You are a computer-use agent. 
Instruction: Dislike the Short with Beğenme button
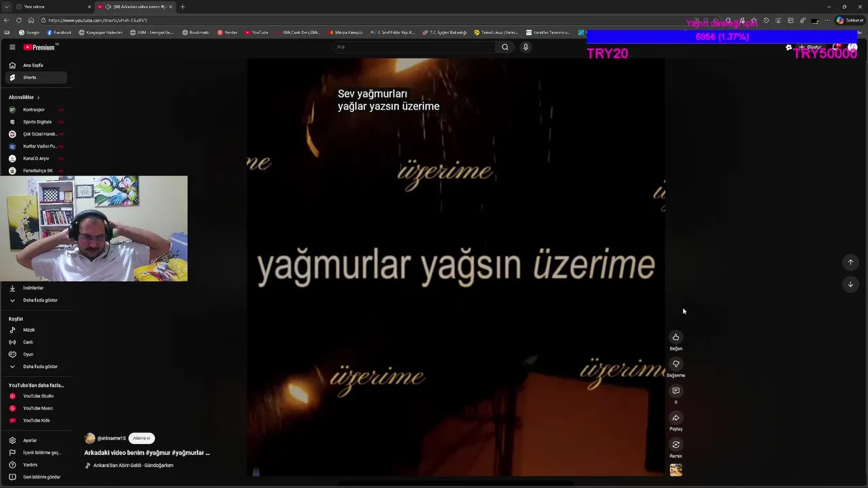tap(675, 364)
